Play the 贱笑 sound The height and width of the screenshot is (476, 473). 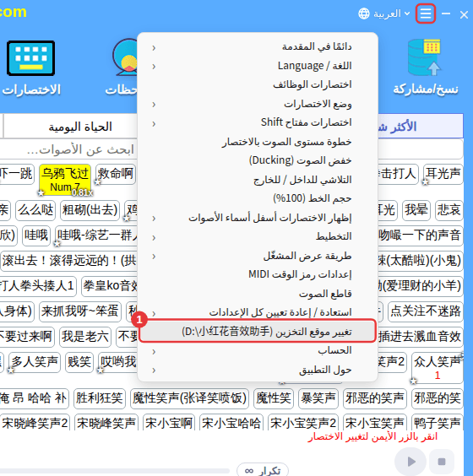(79, 362)
